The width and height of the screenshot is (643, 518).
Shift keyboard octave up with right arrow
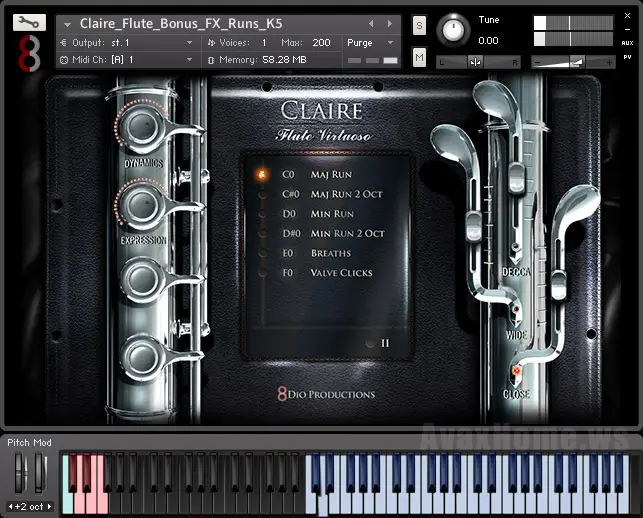point(49,507)
